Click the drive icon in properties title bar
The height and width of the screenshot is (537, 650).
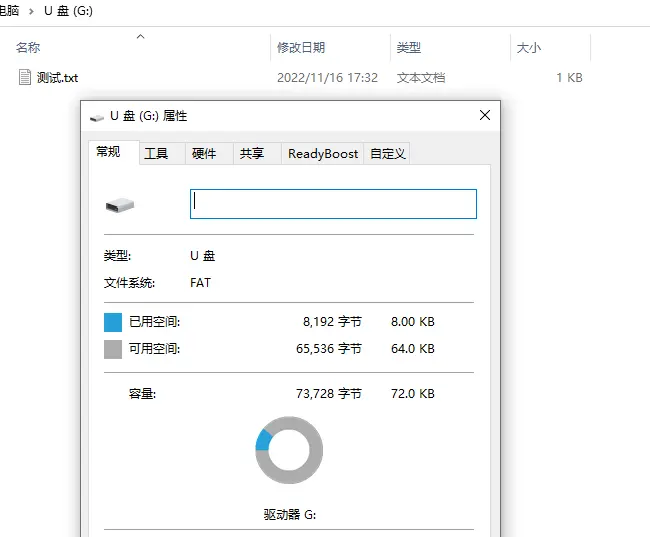coord(97,118)
